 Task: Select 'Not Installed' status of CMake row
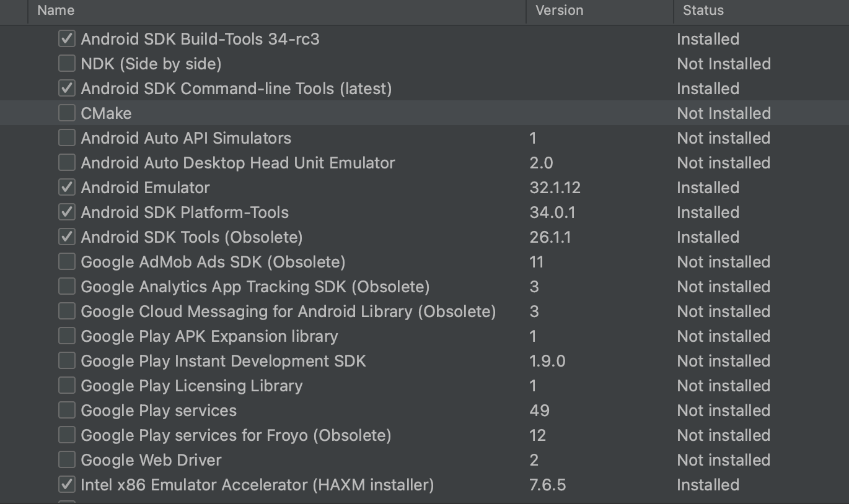[x=724, y=113]
